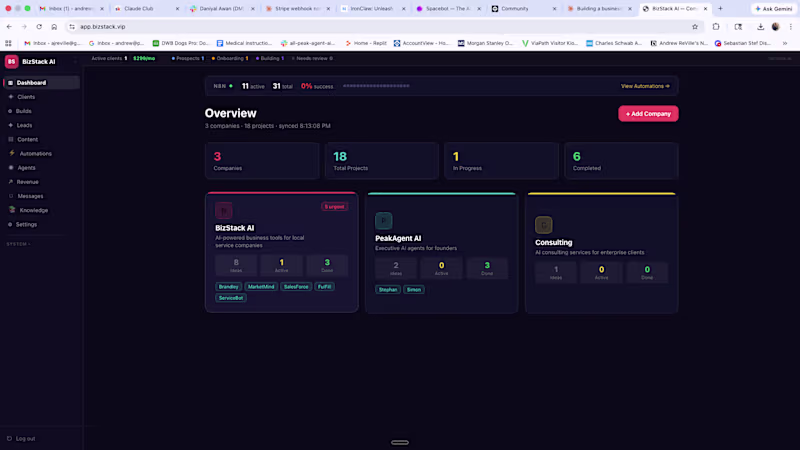Click the Agents sidebar icon
The width and height of the screenshot is (800, 450).
(x=11, y=167)
